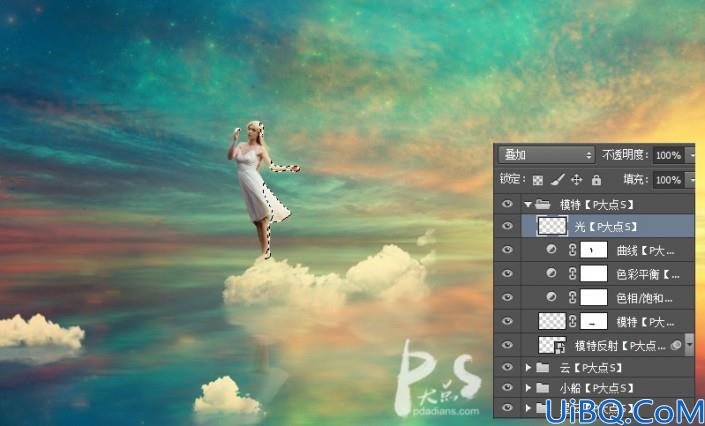Image resolution: width=705 pixels, height=426 pixels.
Task: Hide the 小船 group
Action: click(507, 387)
